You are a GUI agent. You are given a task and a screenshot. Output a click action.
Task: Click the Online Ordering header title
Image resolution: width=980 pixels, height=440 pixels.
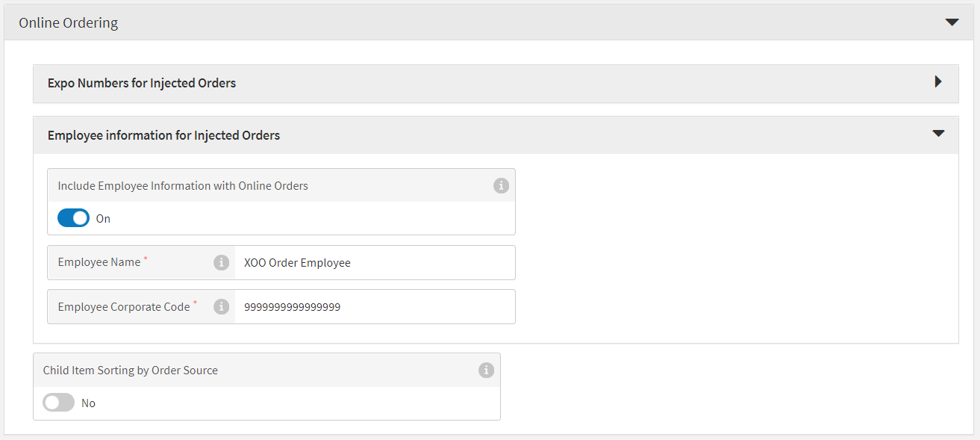(67, 22)
